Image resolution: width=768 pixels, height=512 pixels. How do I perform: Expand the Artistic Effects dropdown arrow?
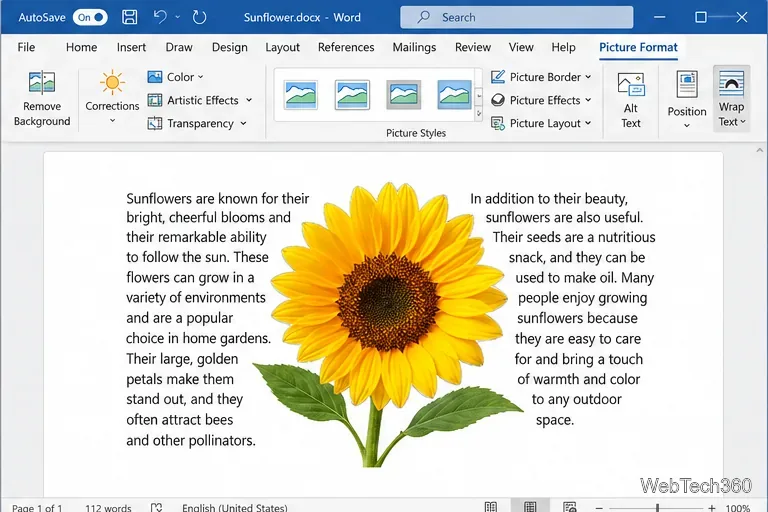(x=249, y=100)
